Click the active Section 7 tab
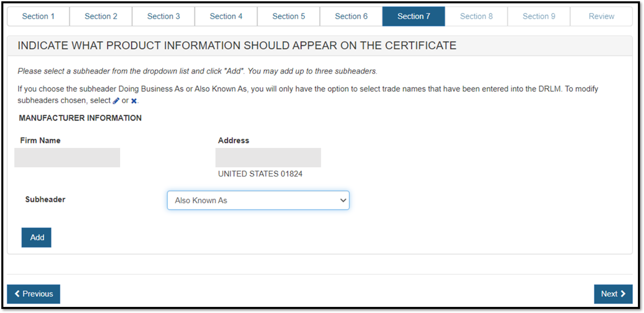 414,16
